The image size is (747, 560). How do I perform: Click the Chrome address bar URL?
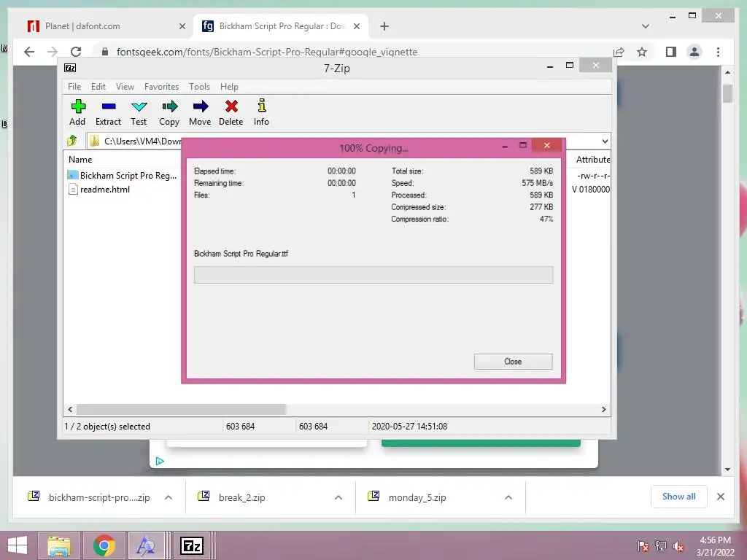pos(267,52)
